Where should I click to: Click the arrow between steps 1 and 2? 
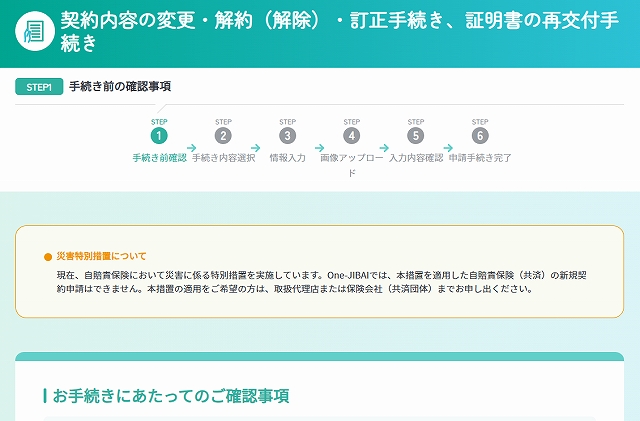[191, 147]
